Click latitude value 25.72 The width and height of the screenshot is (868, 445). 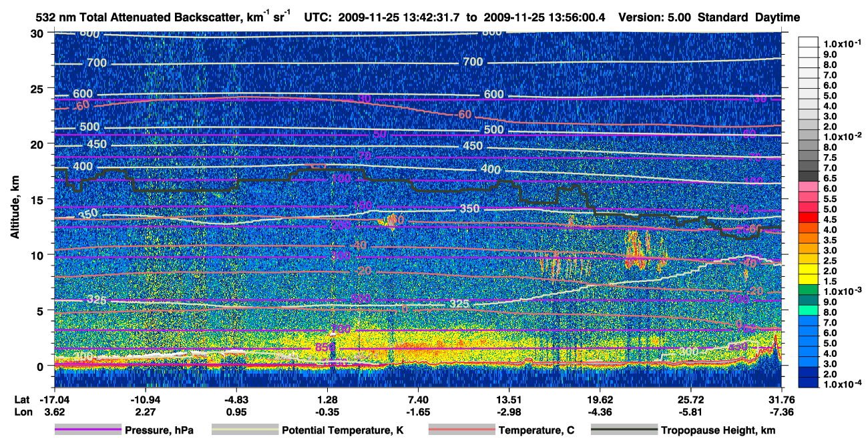(691, 400)
